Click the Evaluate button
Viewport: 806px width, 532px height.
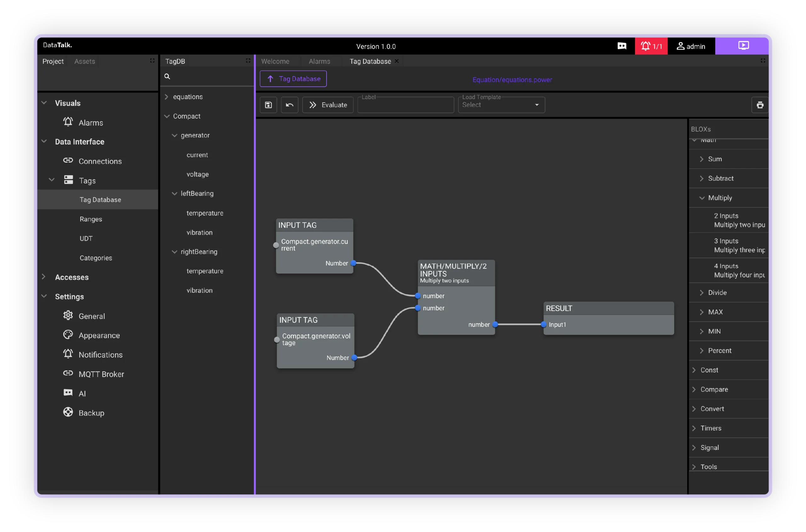328,105
